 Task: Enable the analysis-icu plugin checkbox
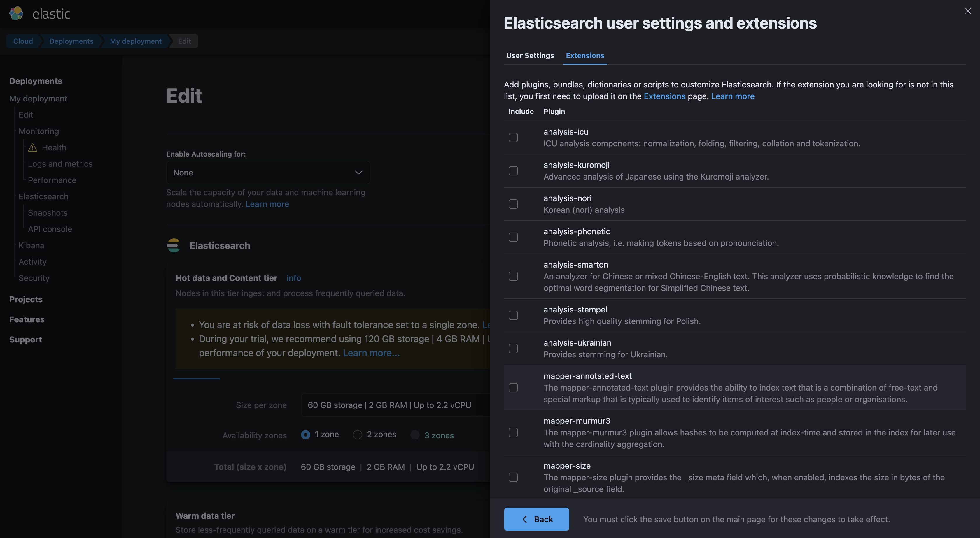513,138
